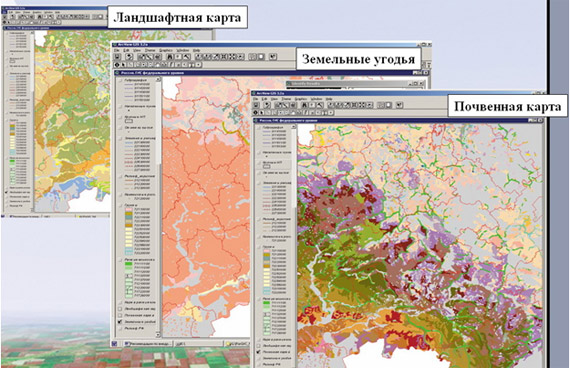Select Identify tool in Почвенная карта window

point(256,113)
